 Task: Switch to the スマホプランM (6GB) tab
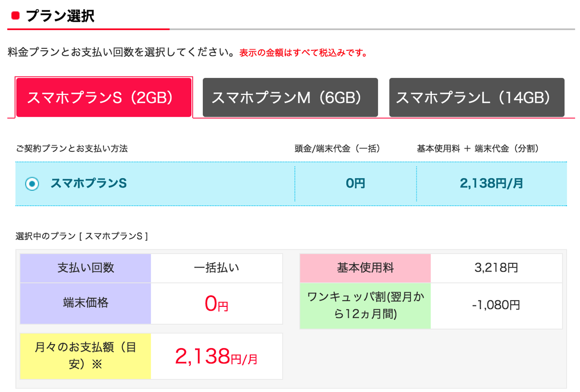pos(290,98)
